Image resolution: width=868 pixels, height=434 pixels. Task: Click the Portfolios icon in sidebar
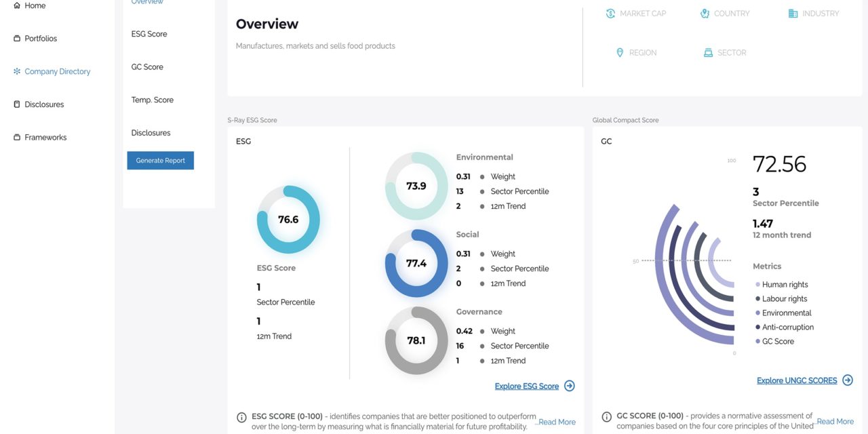(17, 39)
